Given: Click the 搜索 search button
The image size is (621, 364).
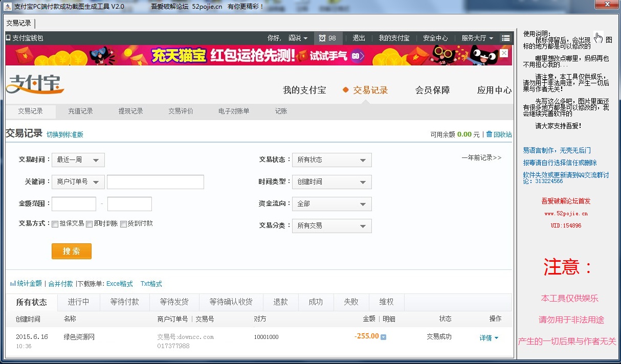Looking at the screenshot, I should pos(72,251).
